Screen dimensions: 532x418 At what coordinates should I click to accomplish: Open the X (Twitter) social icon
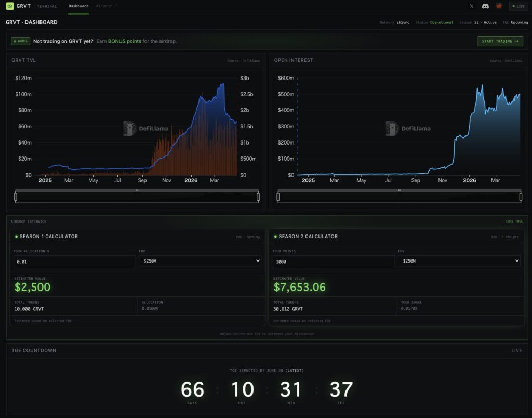tap(472, 6)
